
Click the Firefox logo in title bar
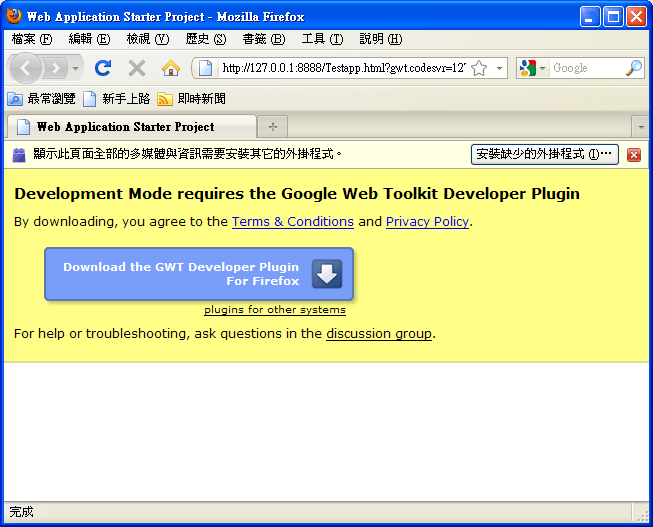click(x=14, y=16)
